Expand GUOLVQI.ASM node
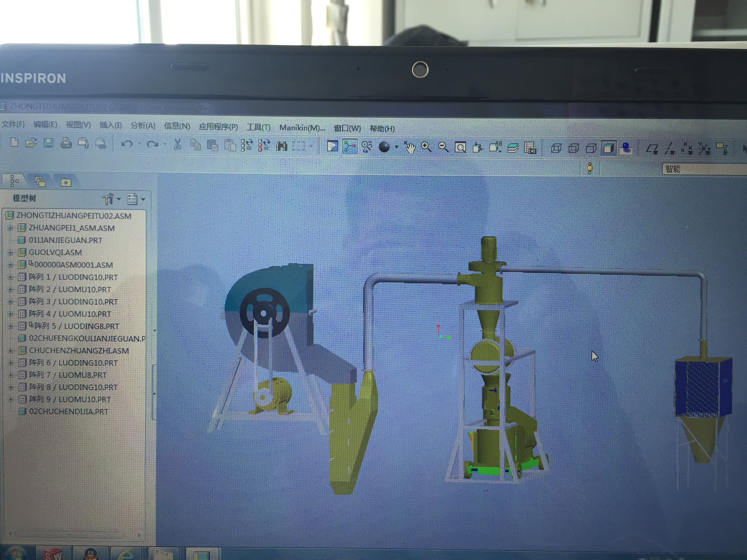The width and height of the screenshot is (747, 560). 10,252
